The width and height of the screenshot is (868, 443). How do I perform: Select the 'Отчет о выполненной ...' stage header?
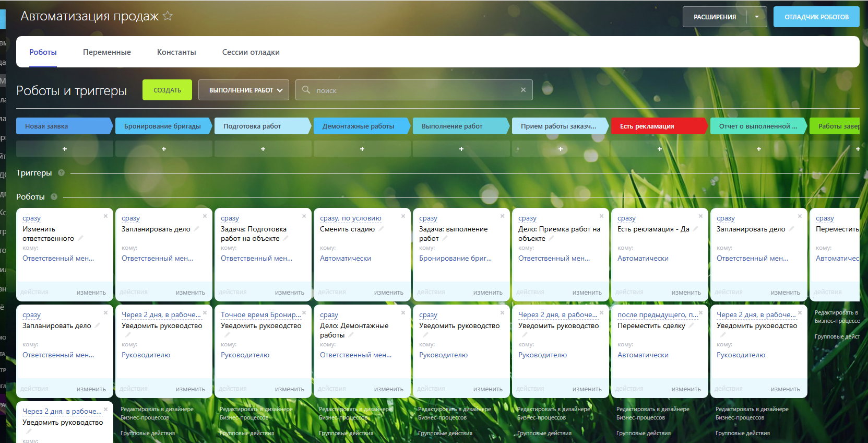click(x=759, y=126)
